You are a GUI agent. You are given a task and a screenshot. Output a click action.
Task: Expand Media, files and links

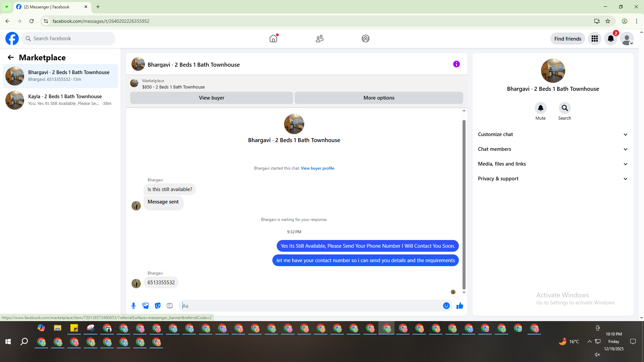(x=552, y=164)
